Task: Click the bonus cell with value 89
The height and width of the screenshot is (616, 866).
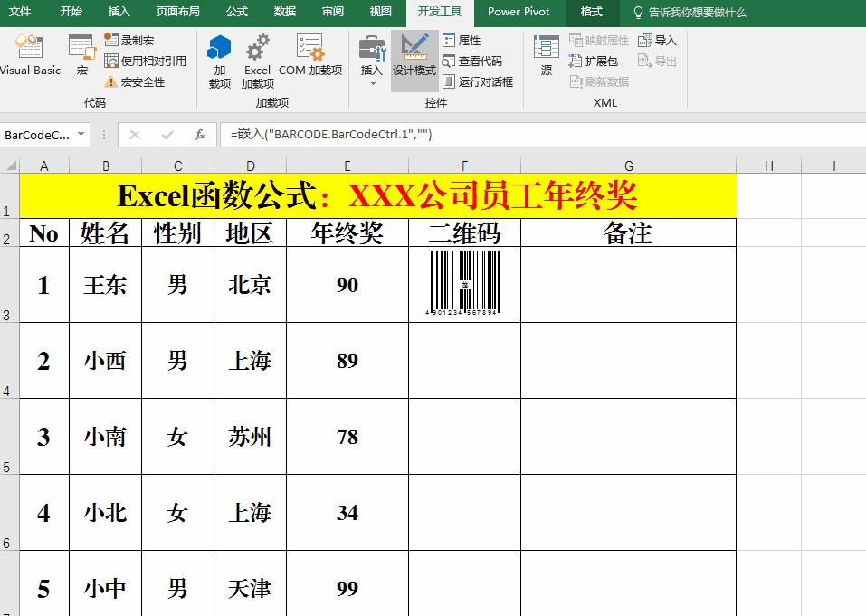Action: click(347, 361)
